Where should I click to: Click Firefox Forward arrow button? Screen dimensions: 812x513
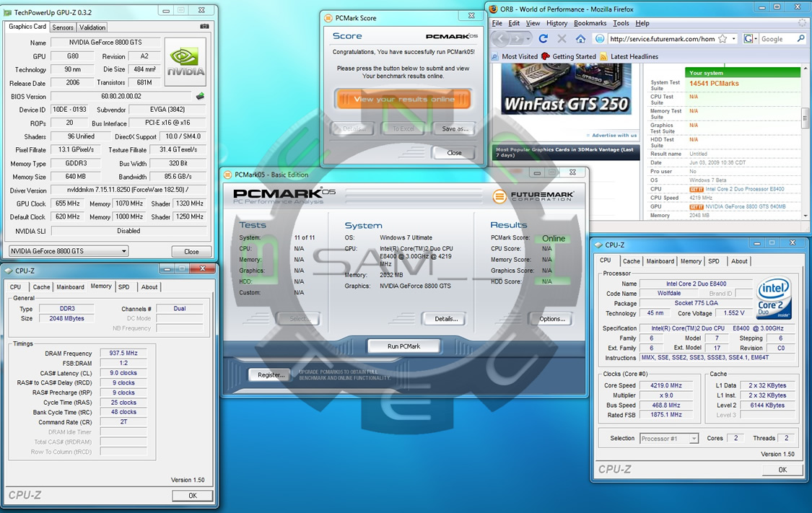(x=516, y=38)
